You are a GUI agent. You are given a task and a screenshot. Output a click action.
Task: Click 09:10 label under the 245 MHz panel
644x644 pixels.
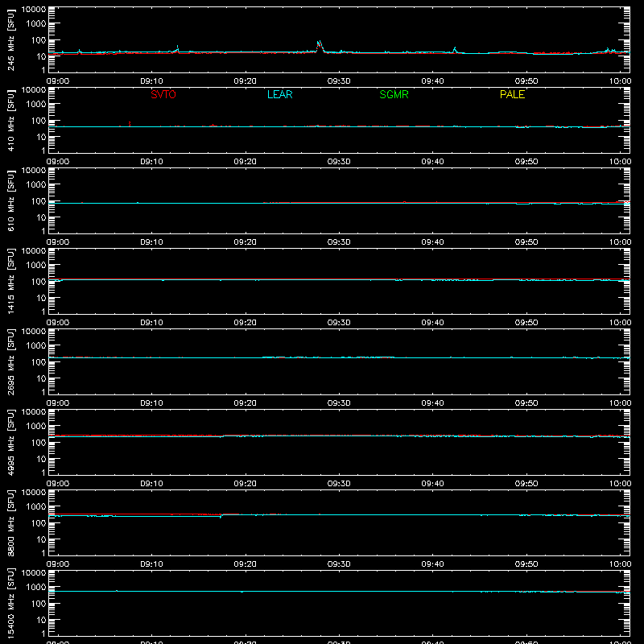point(151,81)
